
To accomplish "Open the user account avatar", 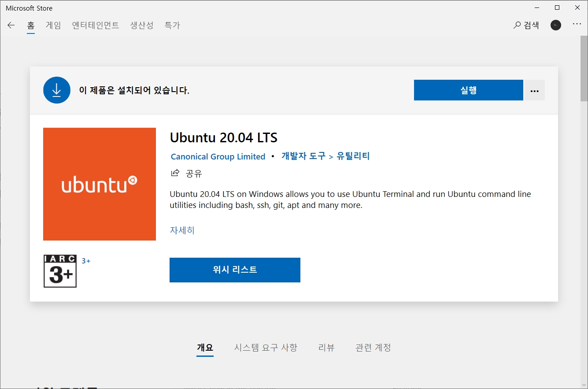I will [x=556, y=25].
